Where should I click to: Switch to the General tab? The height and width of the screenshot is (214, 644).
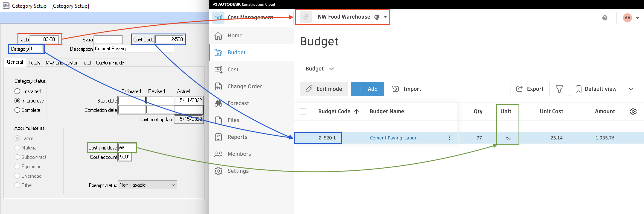(15, 62)
